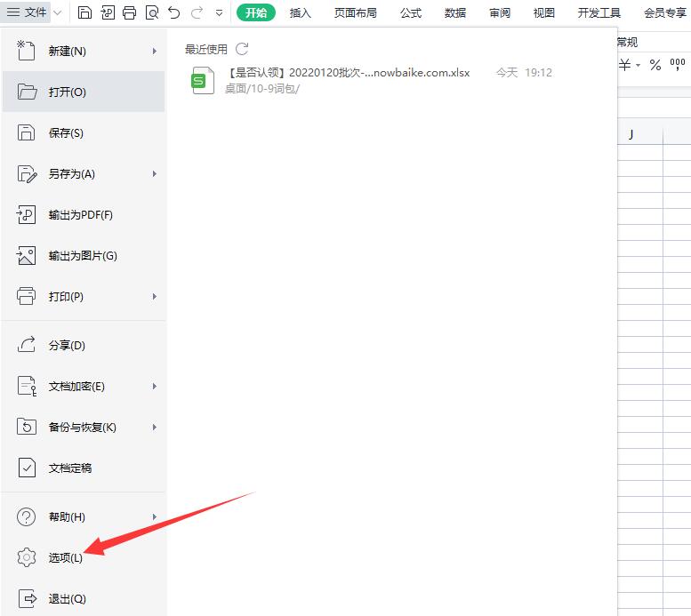
Task: Expand the 新建(N) submenu arrow
Action: coord(154,52)
